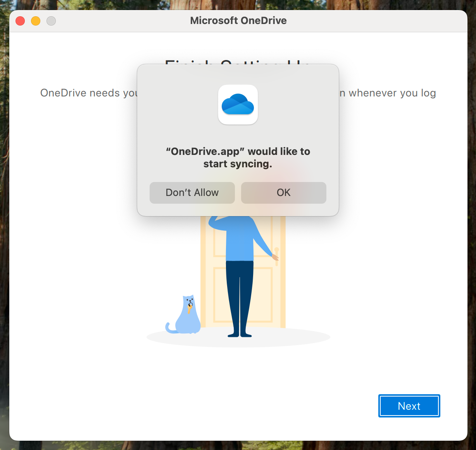Click the Next button

[409, 406]
